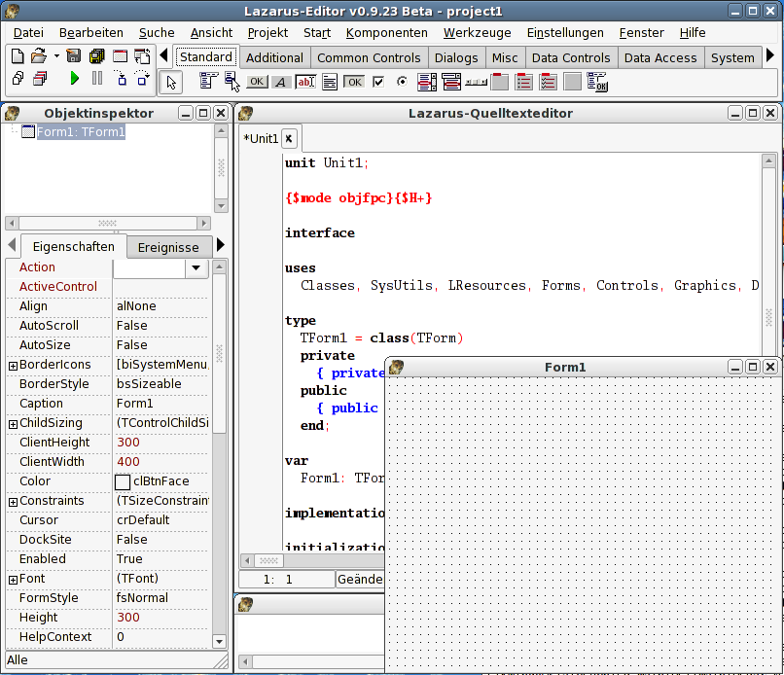Click the green Run button

(x=75, y=78)
